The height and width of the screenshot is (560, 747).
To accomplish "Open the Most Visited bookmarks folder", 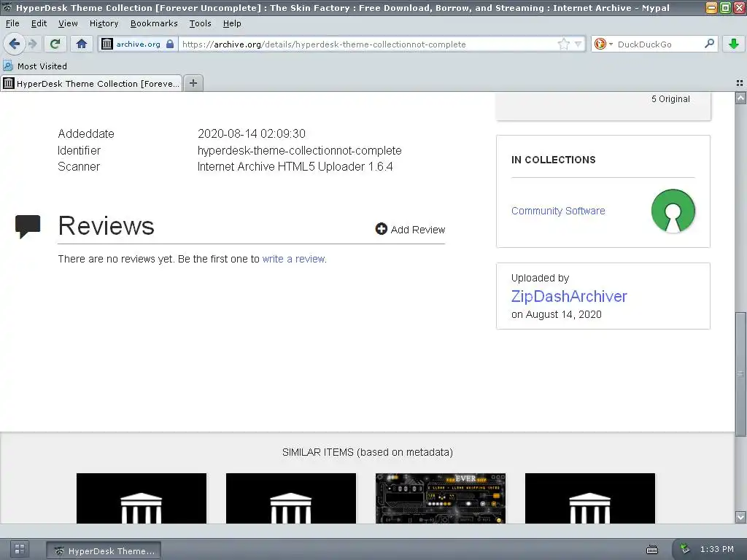I will [35, 66].
